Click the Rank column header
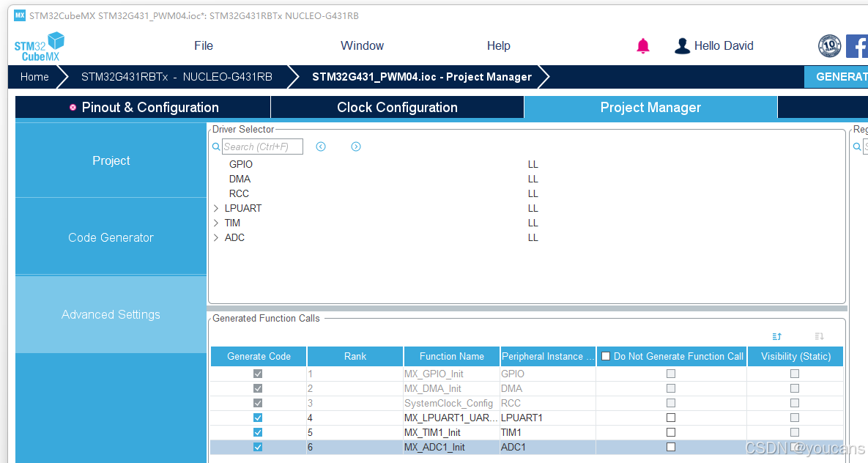Viewport: 868px width, 463px height. point(355,356)
